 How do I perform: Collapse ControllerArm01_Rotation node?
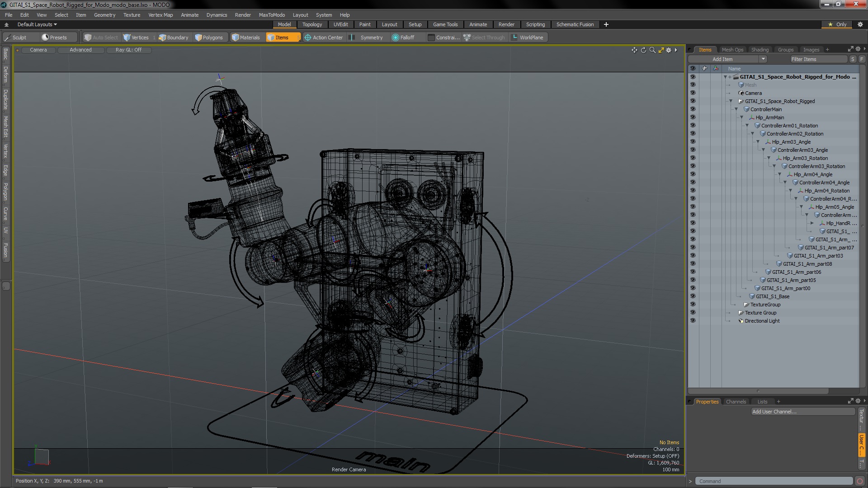tap(747, 126)
